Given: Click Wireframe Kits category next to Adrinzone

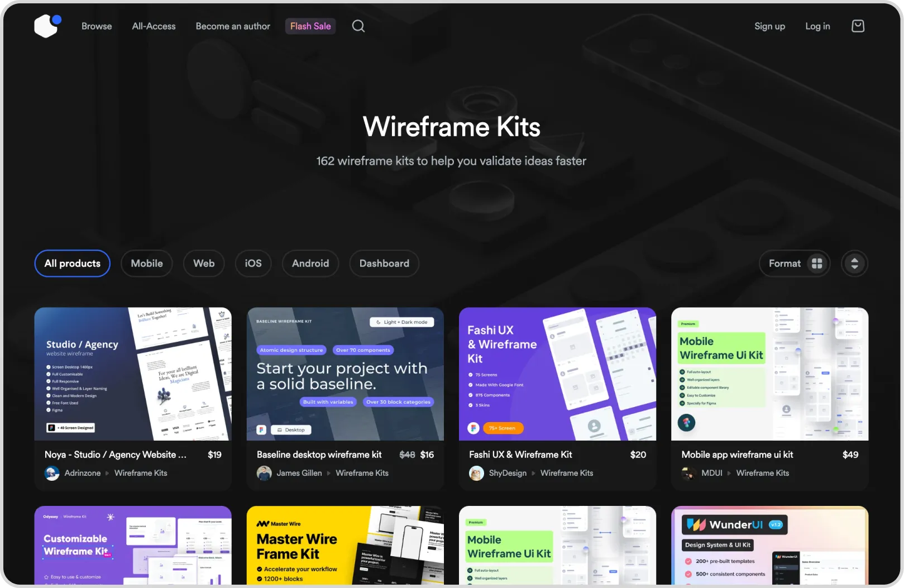Looking at the screenshot, I should pyautogui.click(x=141, y=473).
